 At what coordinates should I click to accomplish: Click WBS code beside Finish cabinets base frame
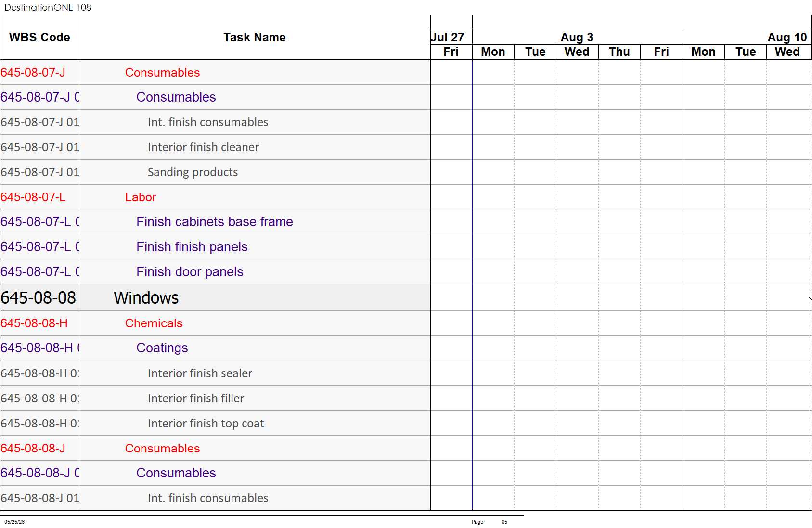click(x=40, y=222)
